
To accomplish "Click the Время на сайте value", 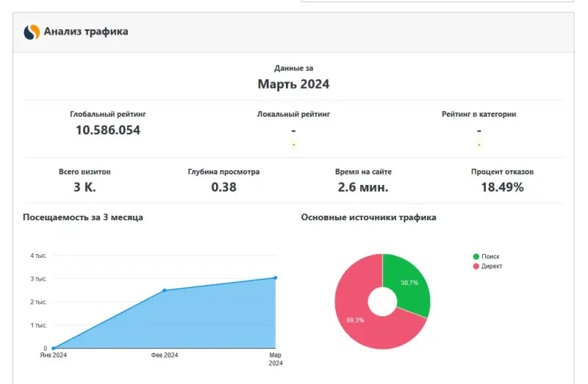I will pyautogui.click(x=363, y=186).
